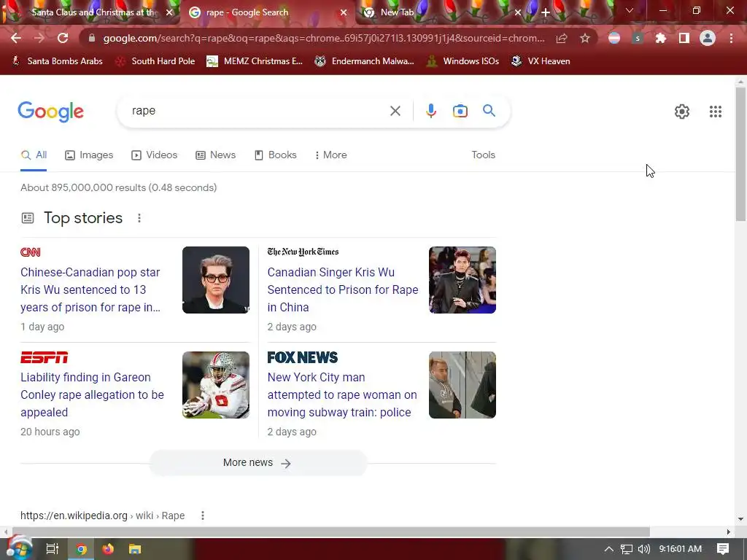Switch to the Books results tab
Image resolution: width=747 pixels, height=560 pixels.
pos(275,155)
